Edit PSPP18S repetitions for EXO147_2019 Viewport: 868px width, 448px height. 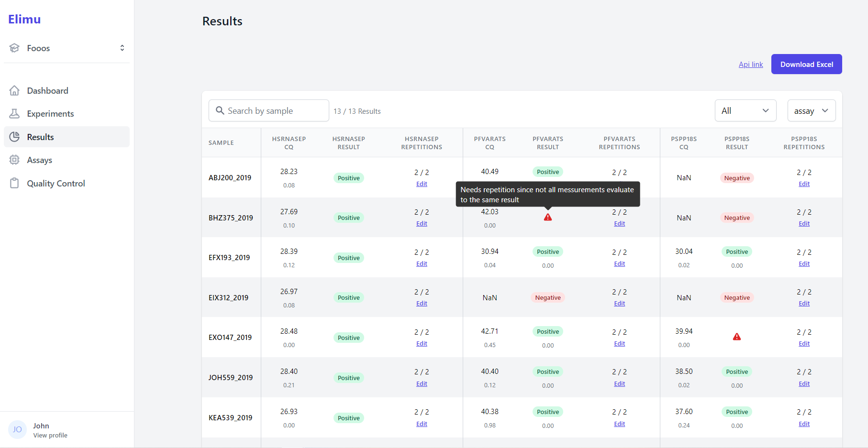(804, 344)
